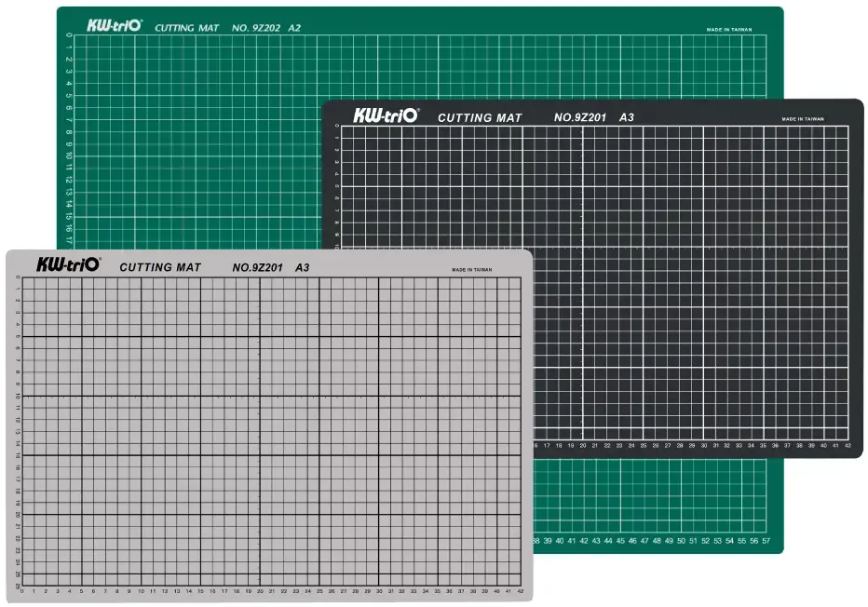Viewport: 868px width, 607px height.
Task: Click 'MADE IN TAIWAN' on the gray mat
Action: [x=472, y=269]
